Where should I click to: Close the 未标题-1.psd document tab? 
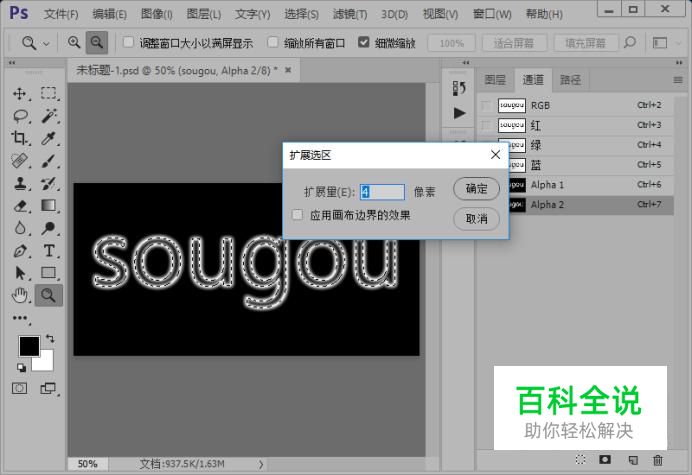click(x=288, y=70)
